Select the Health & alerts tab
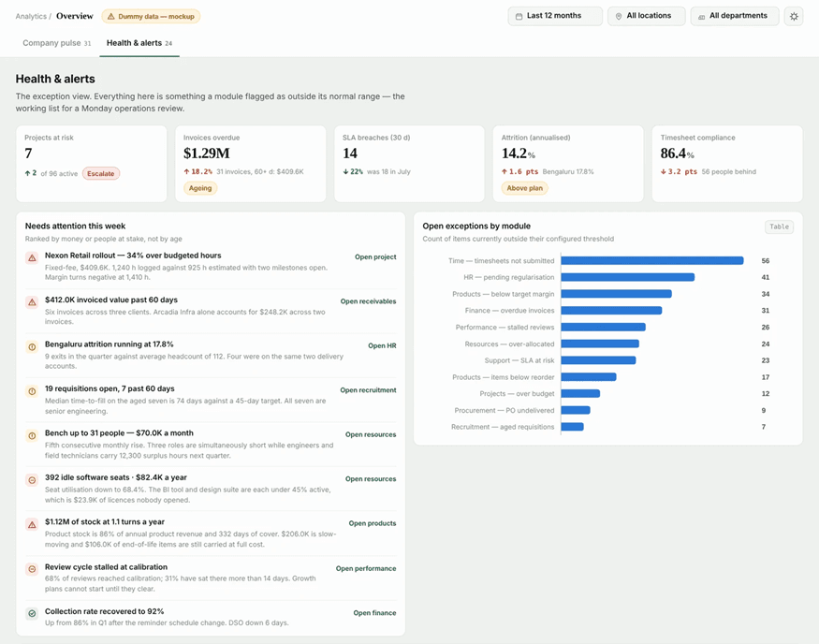 (139, 43)
